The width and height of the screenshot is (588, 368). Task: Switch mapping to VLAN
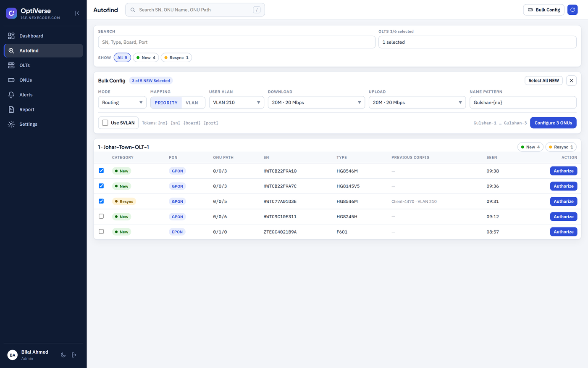[x=192, y=103]
